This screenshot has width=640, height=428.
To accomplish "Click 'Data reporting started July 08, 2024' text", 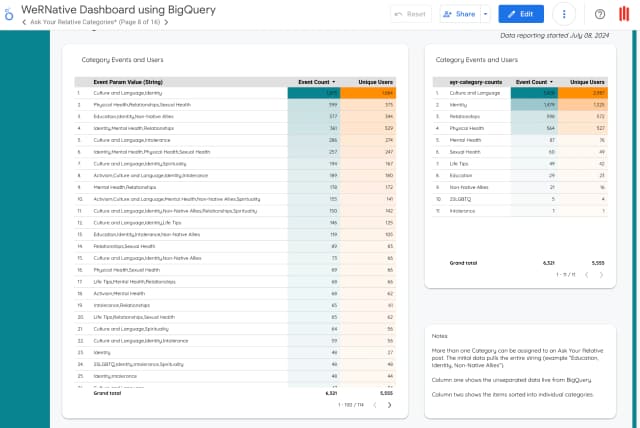I will [554, 35].
